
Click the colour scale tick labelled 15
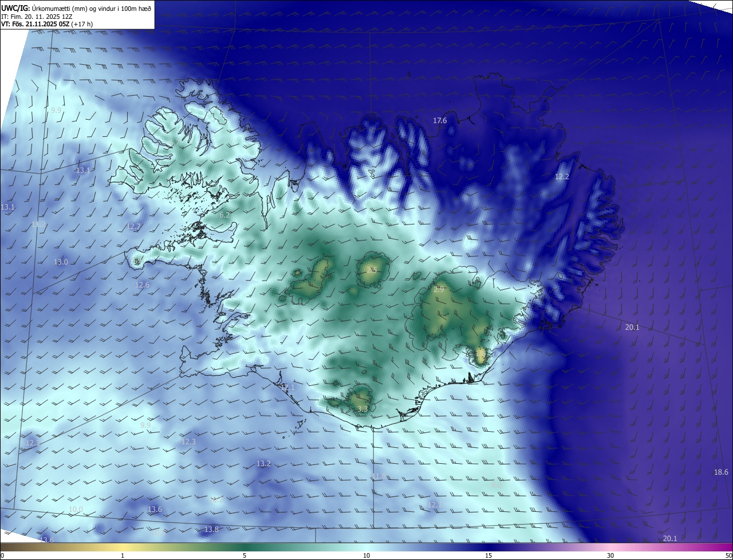[x=488, y=555]
